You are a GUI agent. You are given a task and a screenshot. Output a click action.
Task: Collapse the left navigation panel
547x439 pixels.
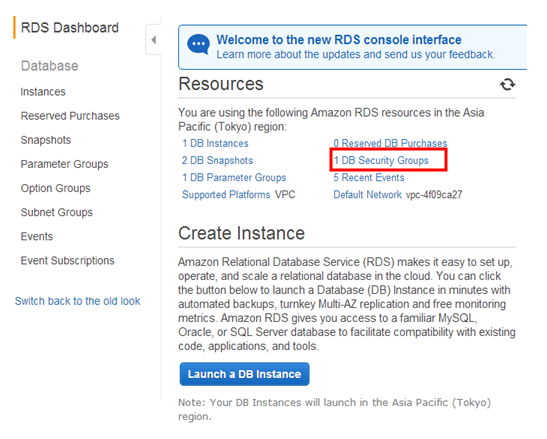153,40
